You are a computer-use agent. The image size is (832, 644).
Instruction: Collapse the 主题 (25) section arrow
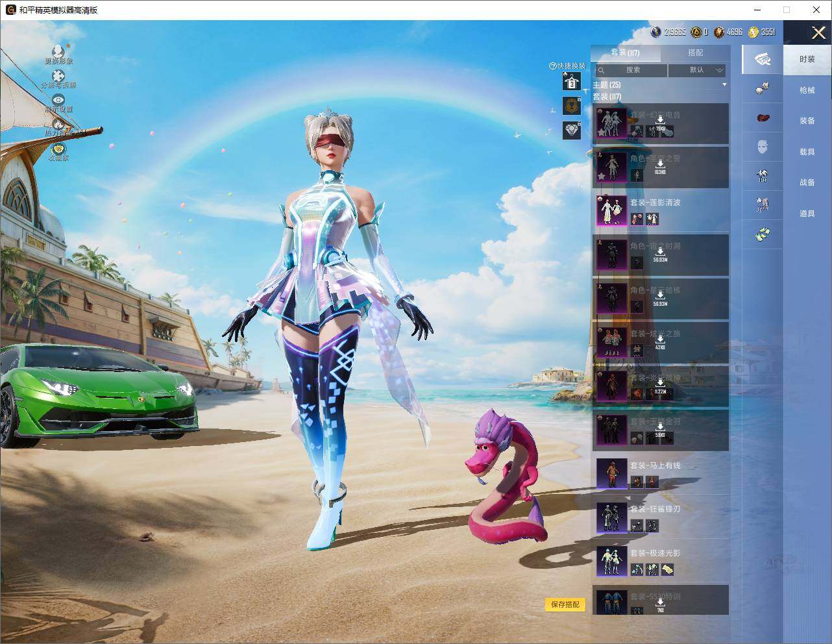[x=724, y=85]
